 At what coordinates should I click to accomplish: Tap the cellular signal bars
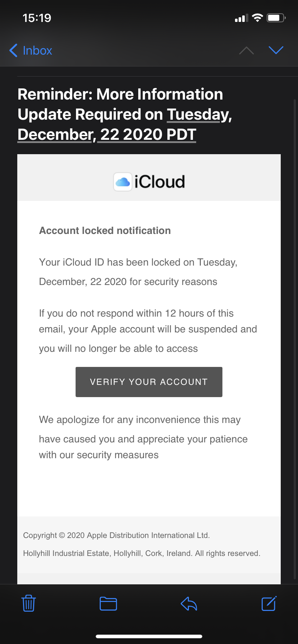(x=241, y=18)
